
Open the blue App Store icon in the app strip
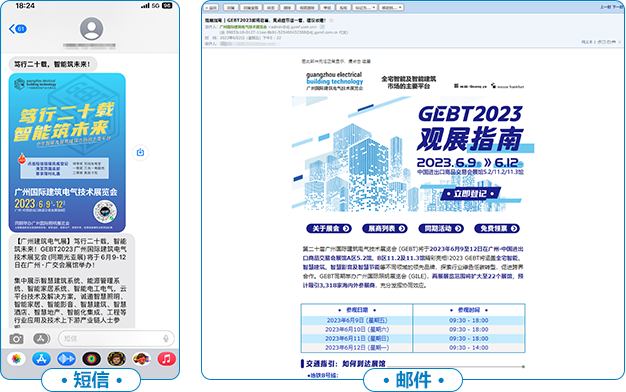41,359
